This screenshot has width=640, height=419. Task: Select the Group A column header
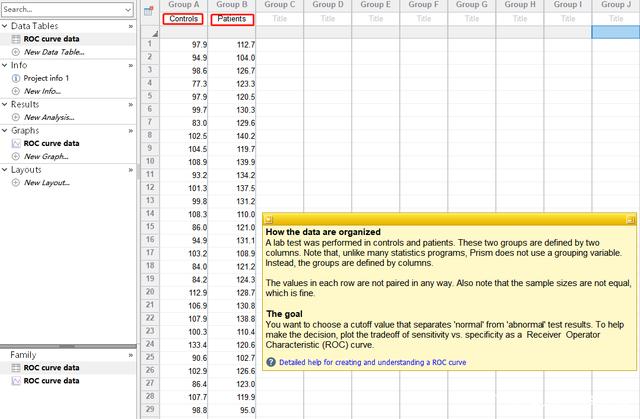click(x=184, y=4)
